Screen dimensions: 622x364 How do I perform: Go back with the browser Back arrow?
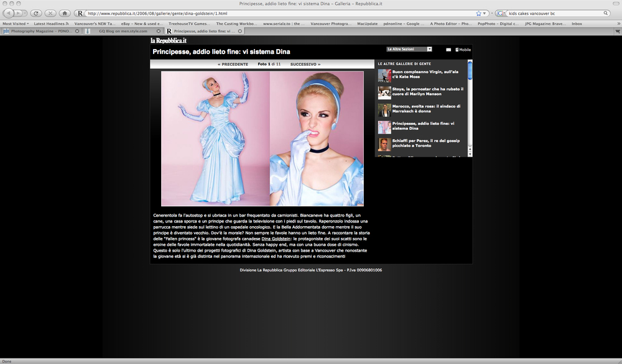coord(8,13)
